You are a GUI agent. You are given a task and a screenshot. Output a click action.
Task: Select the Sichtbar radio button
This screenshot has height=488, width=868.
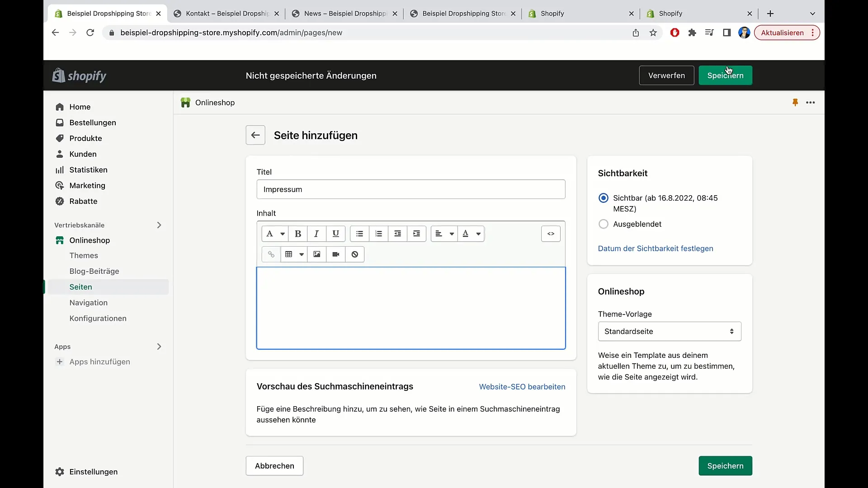[x=604, y=198]
